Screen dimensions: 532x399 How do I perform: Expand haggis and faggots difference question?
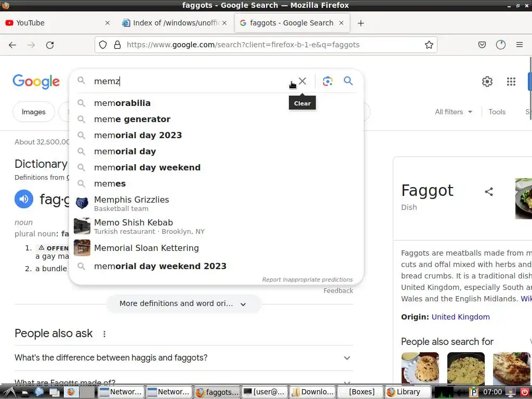pos(183,357)
